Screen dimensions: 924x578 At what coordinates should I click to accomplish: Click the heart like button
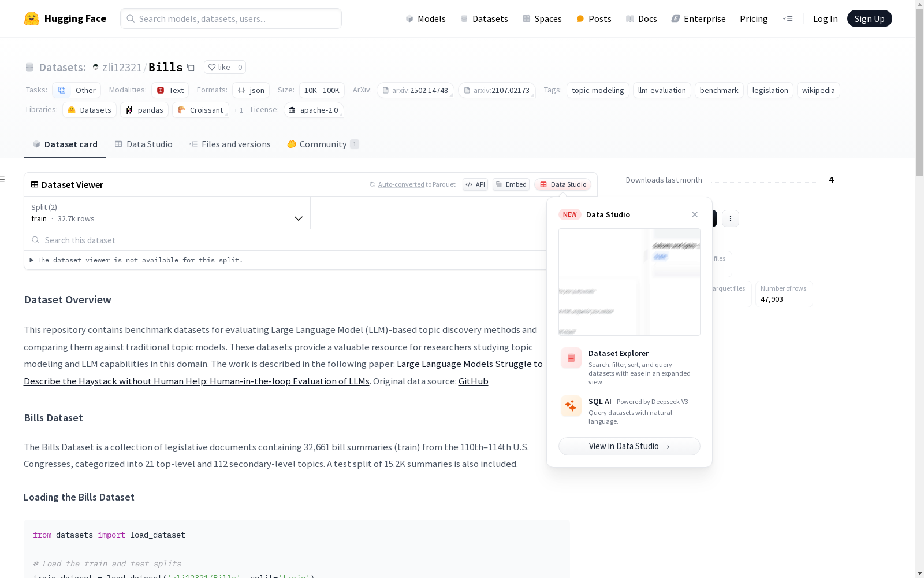point(219,67)
